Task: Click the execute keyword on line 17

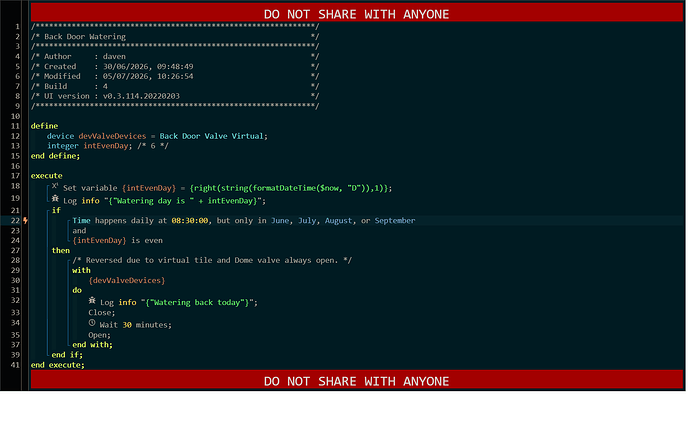Action: pyautogui.click(x=47, y=176)
